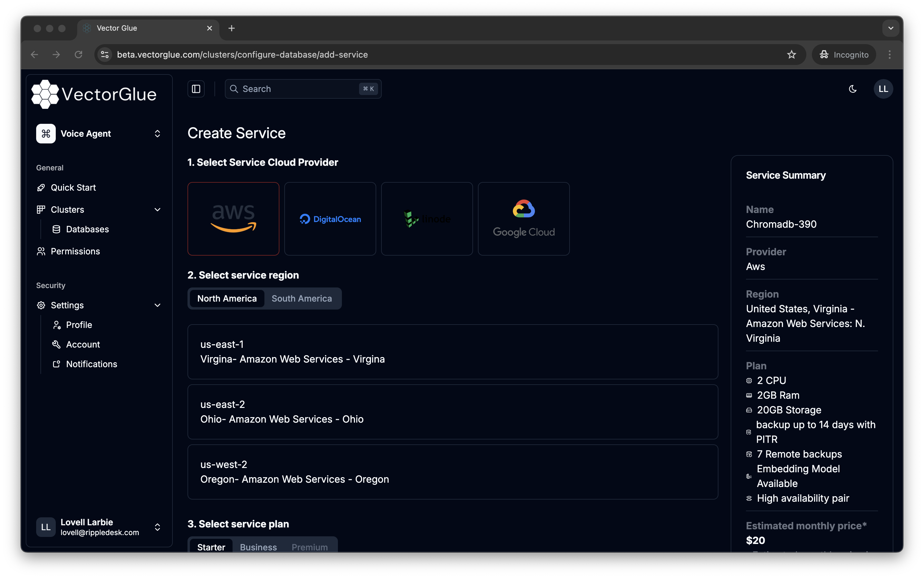Choose the us-east-2 Ohio region

point(453,412)
